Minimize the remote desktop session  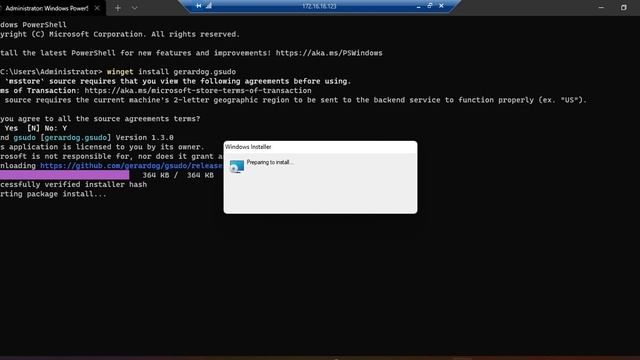(x=418, y=6)
